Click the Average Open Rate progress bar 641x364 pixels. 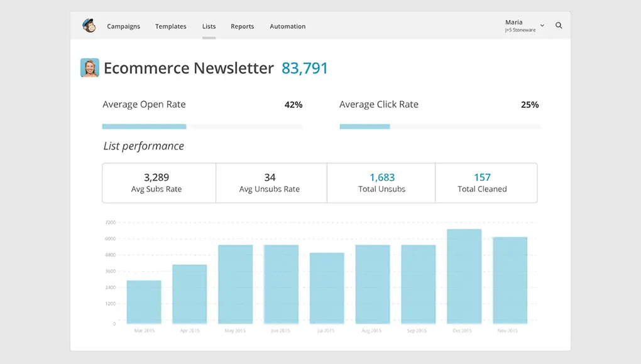coord(202,127)
